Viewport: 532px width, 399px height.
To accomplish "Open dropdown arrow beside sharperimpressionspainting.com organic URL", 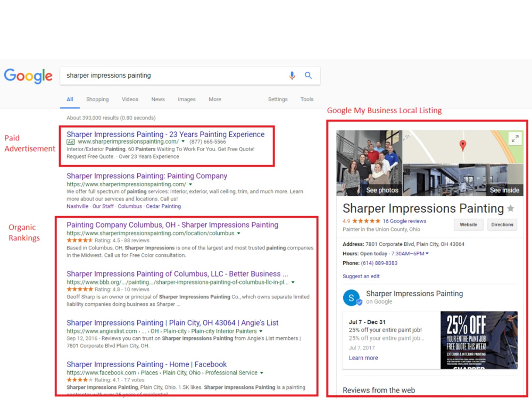I will point(190,184).
